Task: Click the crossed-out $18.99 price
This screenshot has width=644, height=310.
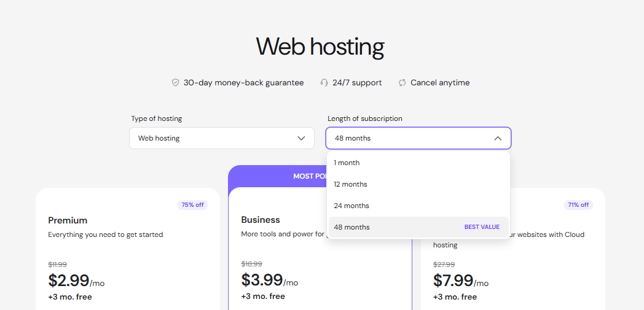Action: click(251, 264)
